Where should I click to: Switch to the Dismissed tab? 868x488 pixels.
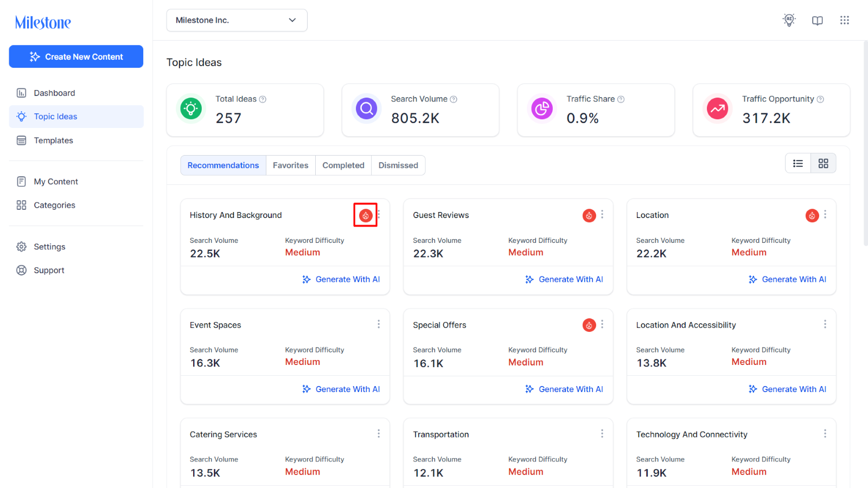[x=398, y=165]
